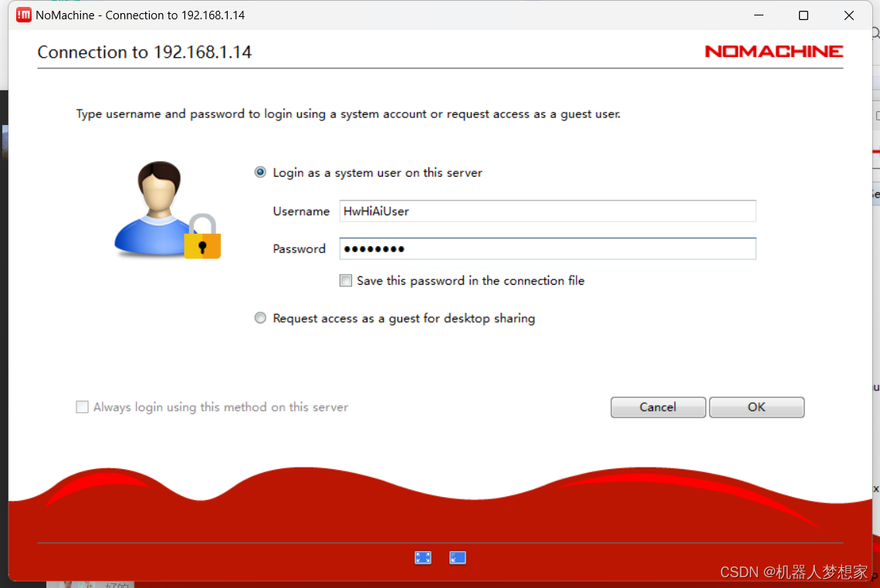Click the Cancel button
Screen dimensions: 880x588
pyautogui.click(x=658, y=407)
